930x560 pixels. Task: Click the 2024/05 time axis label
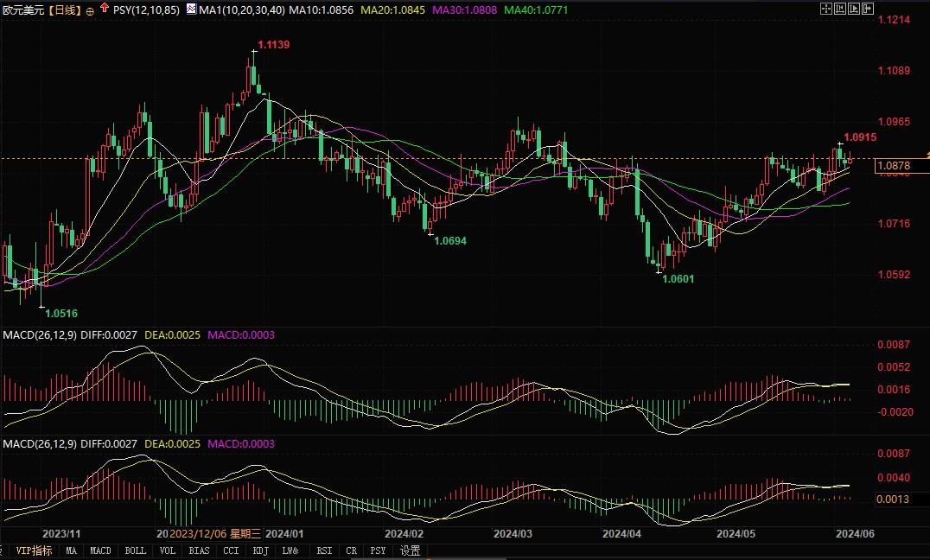point(736,534)
